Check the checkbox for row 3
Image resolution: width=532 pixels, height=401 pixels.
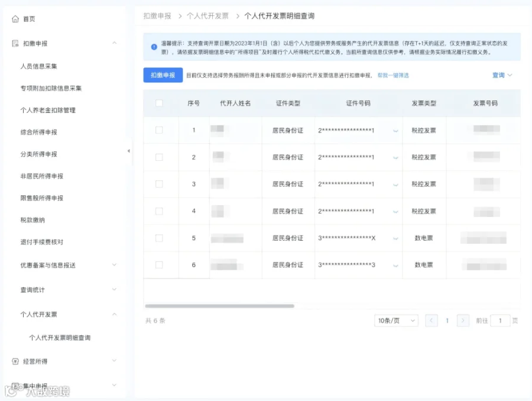click(159, 184)
